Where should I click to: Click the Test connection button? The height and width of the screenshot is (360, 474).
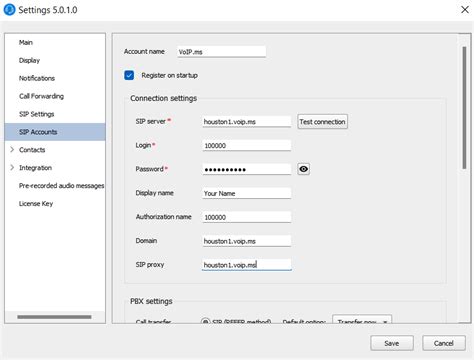tap(322, 122)
